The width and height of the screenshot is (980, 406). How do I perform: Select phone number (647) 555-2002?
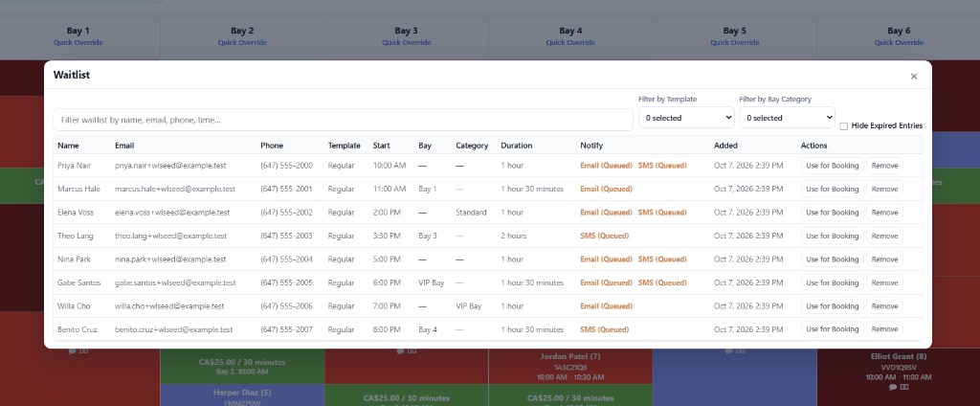click(x=286, y=213)
